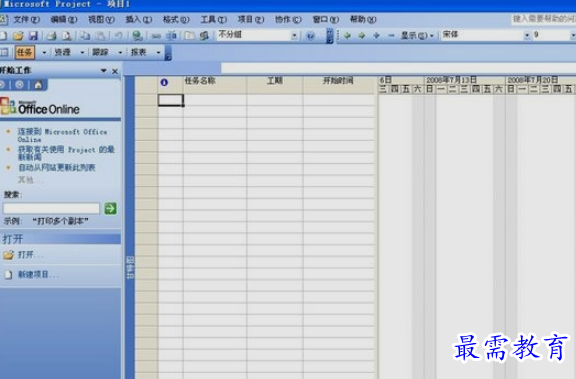The image size is (576, 379).
Task: Click the help question box top right
Action: click(x=544, y=19)
